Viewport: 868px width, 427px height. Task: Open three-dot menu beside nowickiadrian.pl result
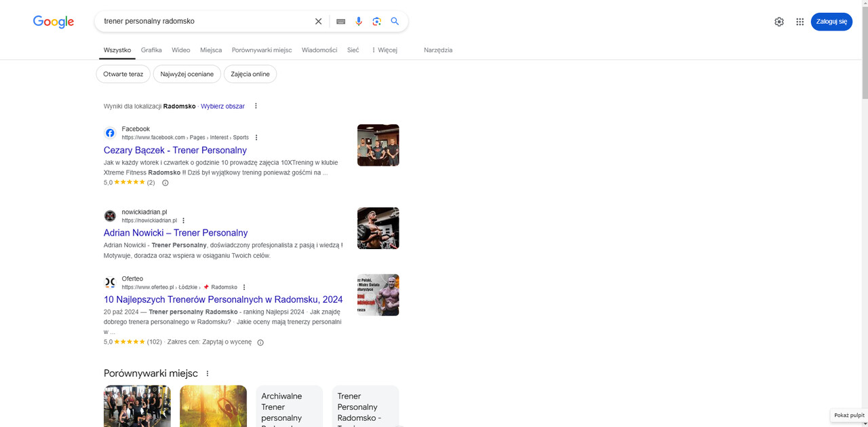point(184,221)
